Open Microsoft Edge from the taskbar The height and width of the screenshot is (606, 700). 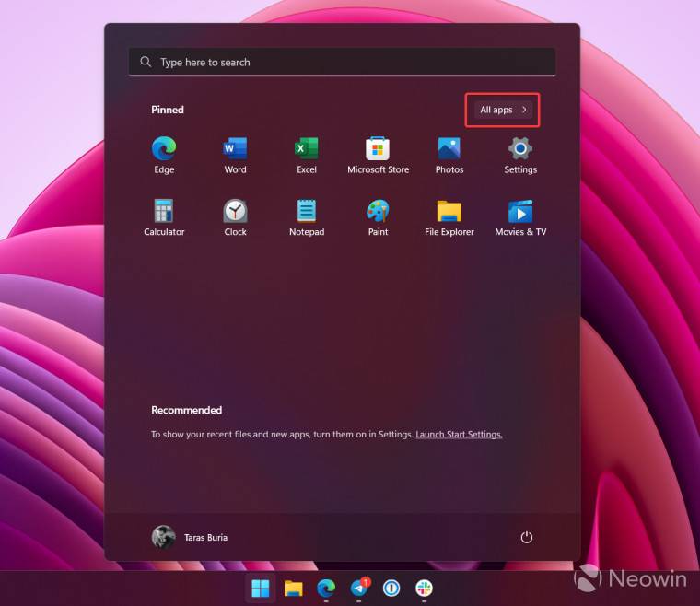coord(326,589)
